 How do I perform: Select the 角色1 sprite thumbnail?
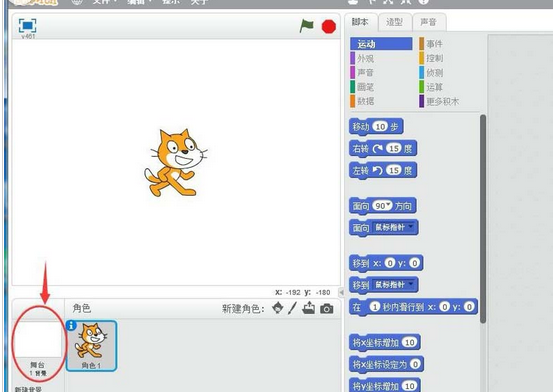[91, 346]
